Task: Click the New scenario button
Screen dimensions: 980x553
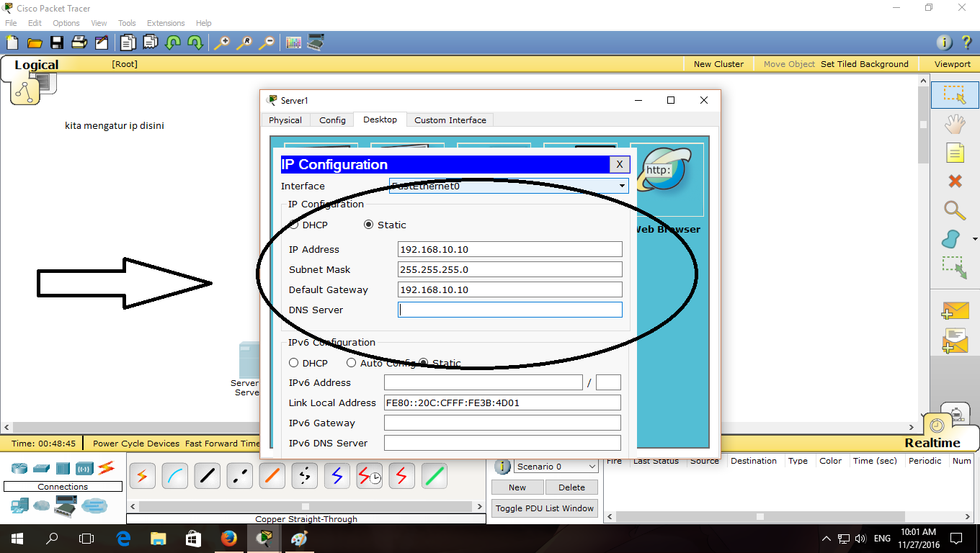Action: (517, 487)
